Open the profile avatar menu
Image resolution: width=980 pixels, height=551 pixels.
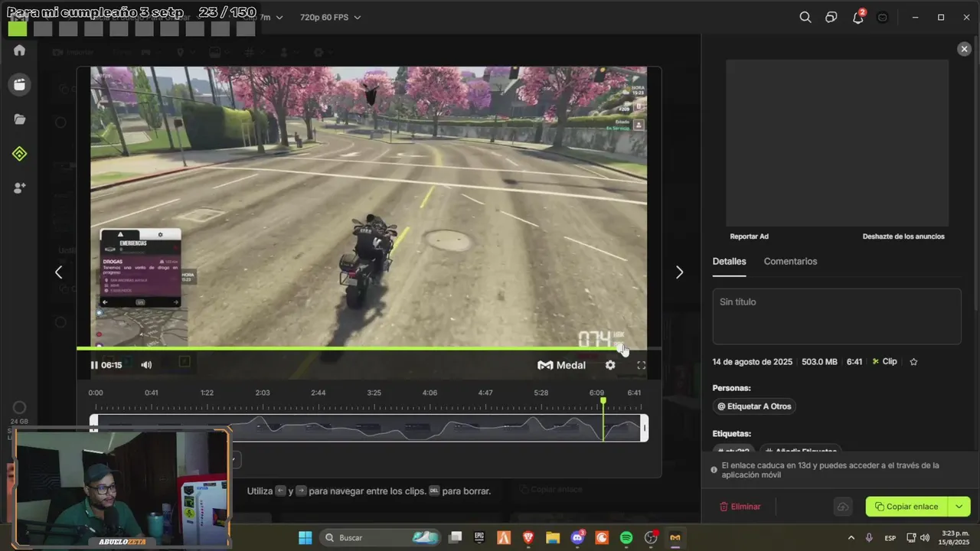coord(883,17)
